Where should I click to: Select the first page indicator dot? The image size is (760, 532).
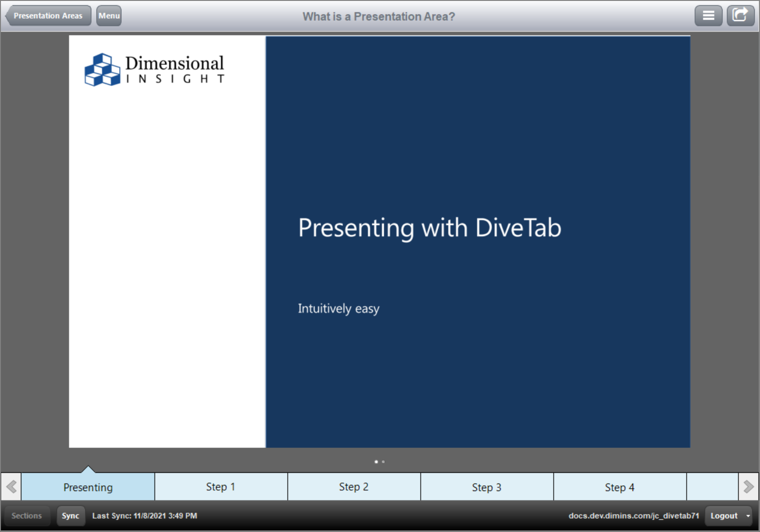[376, 462]
